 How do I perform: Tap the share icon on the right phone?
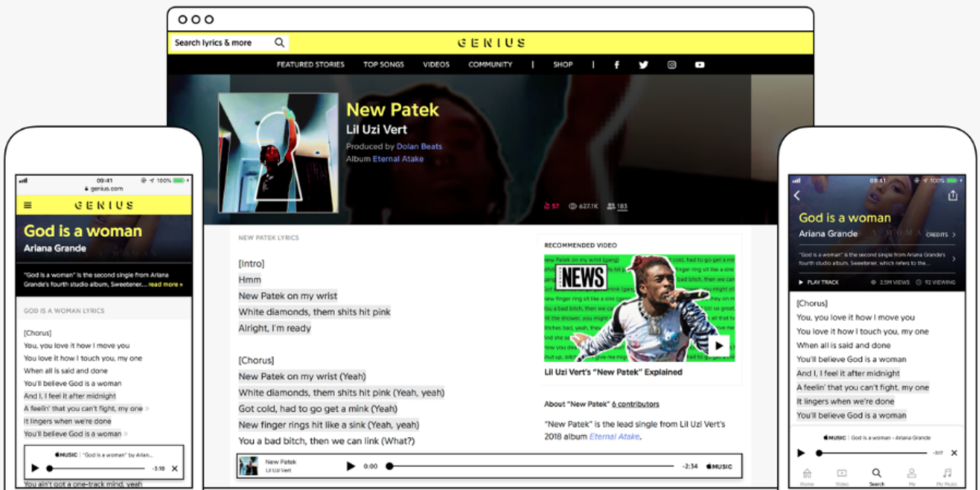953,196
